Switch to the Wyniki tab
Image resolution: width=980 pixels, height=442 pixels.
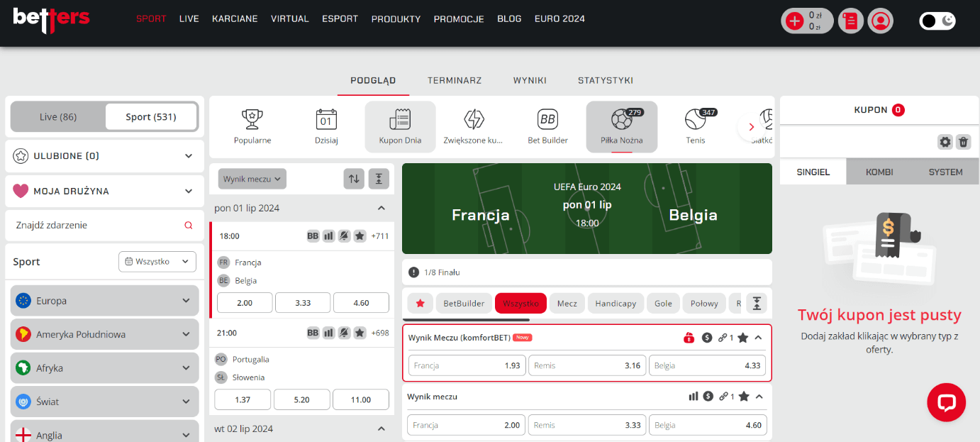(x=530, y=81)
